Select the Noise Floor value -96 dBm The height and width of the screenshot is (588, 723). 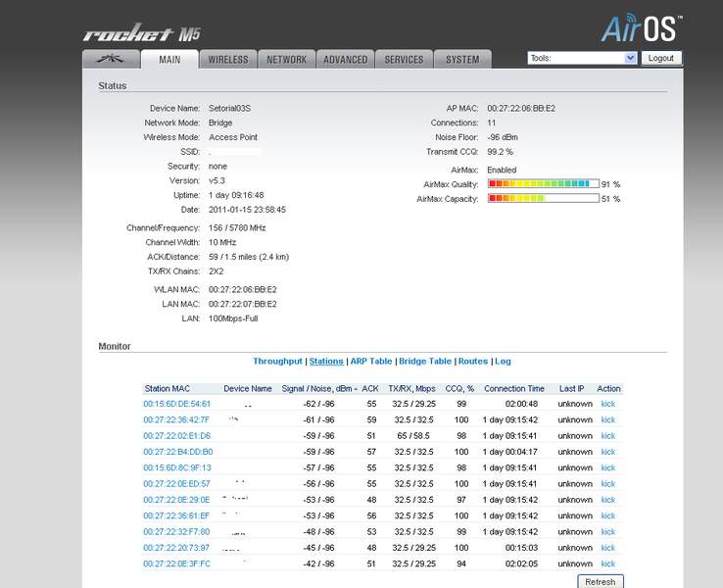click(x=503, y=137)
